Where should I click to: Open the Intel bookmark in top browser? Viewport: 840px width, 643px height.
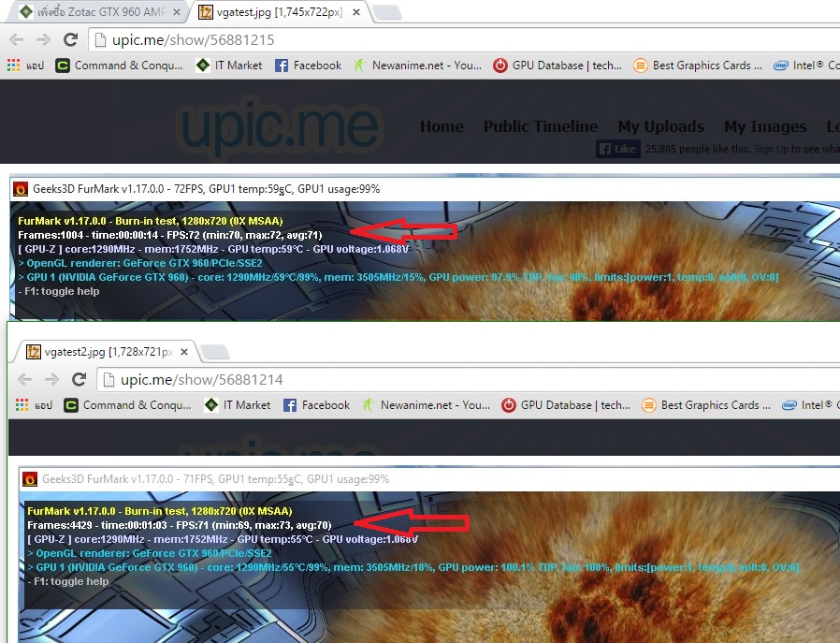[806, 66]
